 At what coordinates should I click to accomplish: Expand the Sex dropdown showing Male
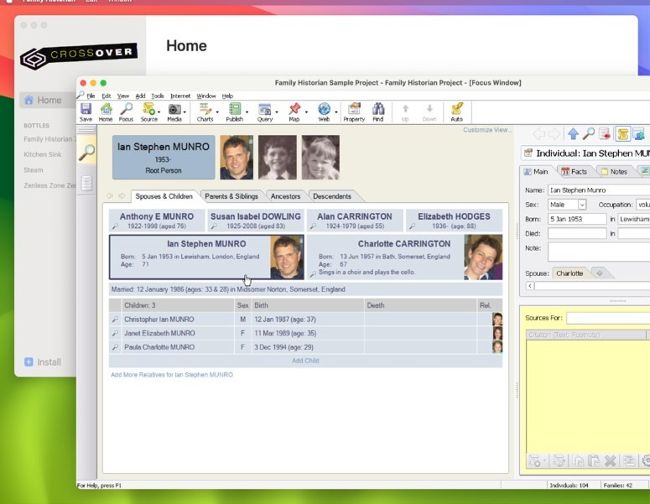pos(581,204)
